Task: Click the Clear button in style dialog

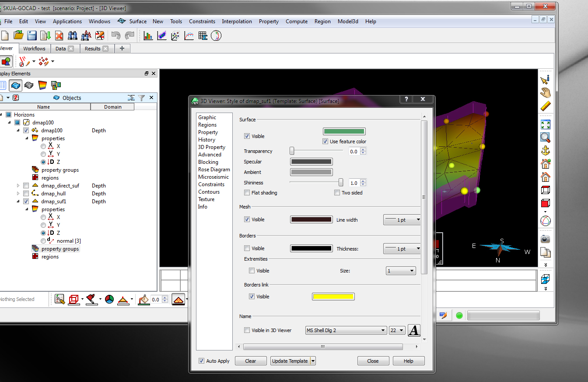Action: click(251, 361)
